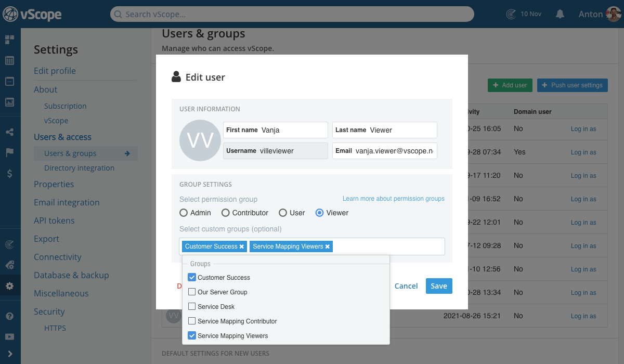The height and width of the screenshot is (364, 624).
Task: Open Properties settings
Action: coord(54,184)
